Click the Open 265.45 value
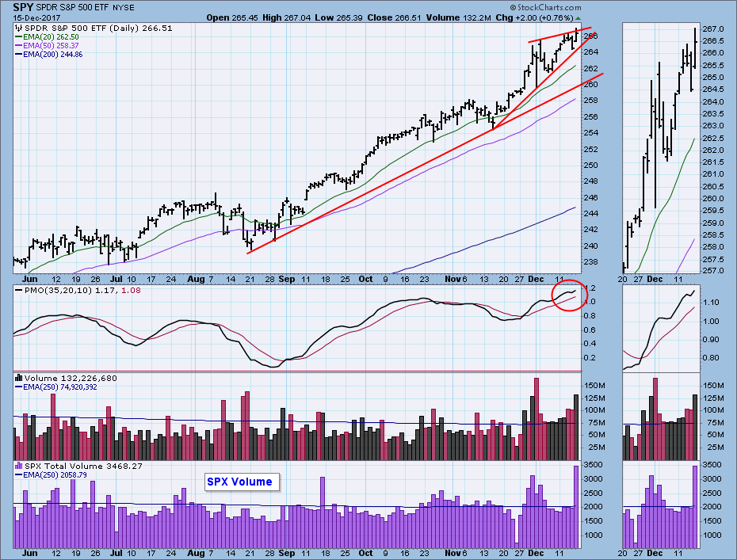 coord(232,18)
